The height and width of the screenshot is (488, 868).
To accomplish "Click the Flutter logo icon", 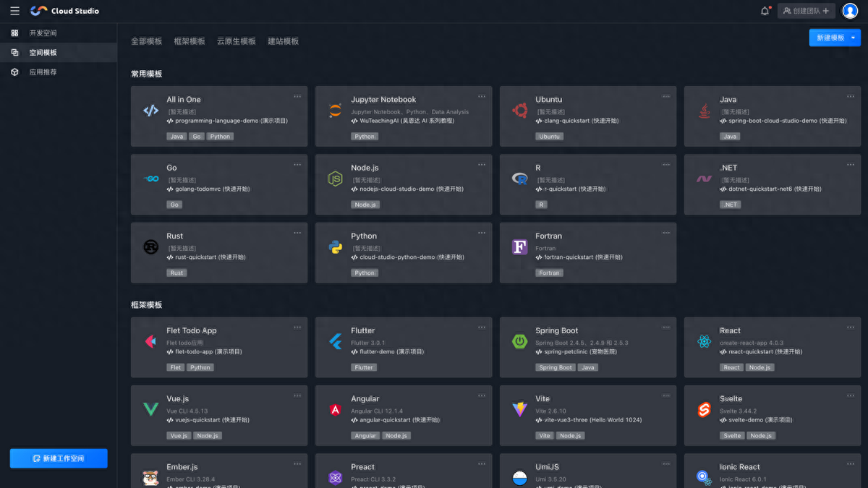I will point(335,341).
